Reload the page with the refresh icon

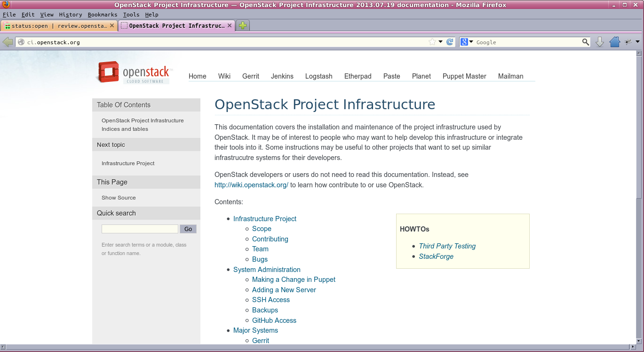pos(450,42)
